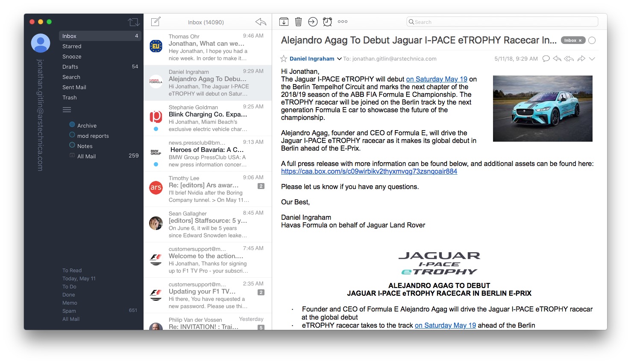
Task: Select the Starred folder in the sidebar
Action: coord(72,46)
